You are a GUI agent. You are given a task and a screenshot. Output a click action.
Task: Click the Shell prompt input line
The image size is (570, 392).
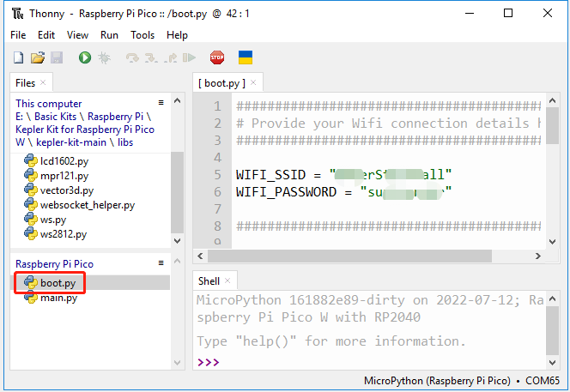(x=371, y=362)
